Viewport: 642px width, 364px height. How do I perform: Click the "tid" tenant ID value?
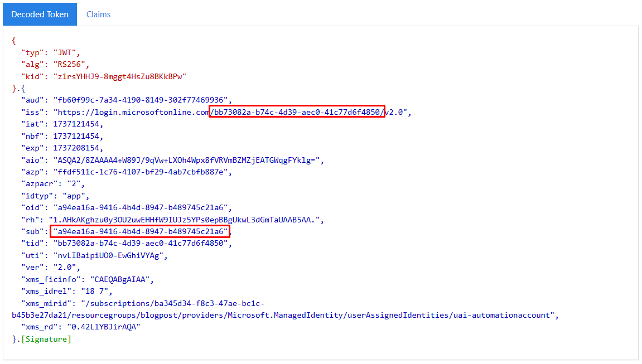click(141, 243)
